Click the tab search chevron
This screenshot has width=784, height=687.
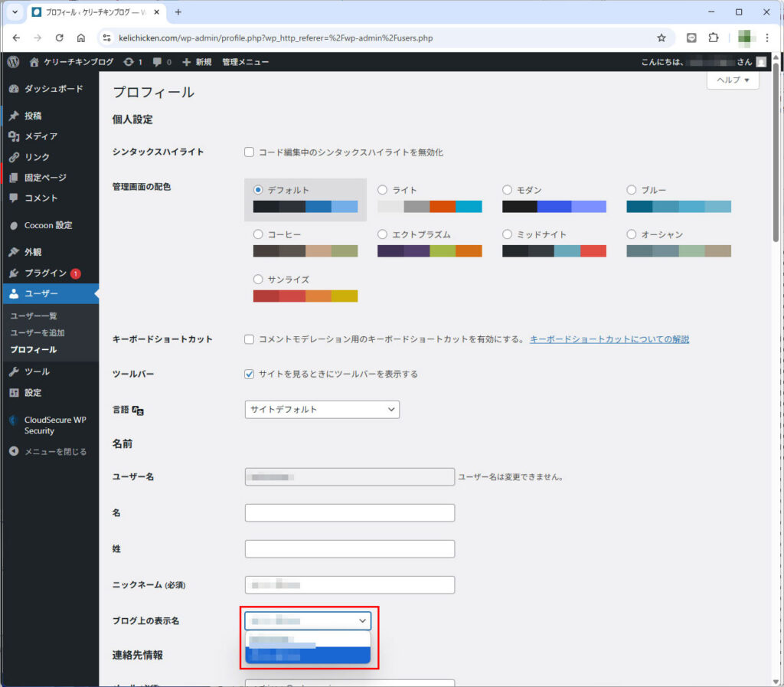pyautogui.click(x=15, y=12)
